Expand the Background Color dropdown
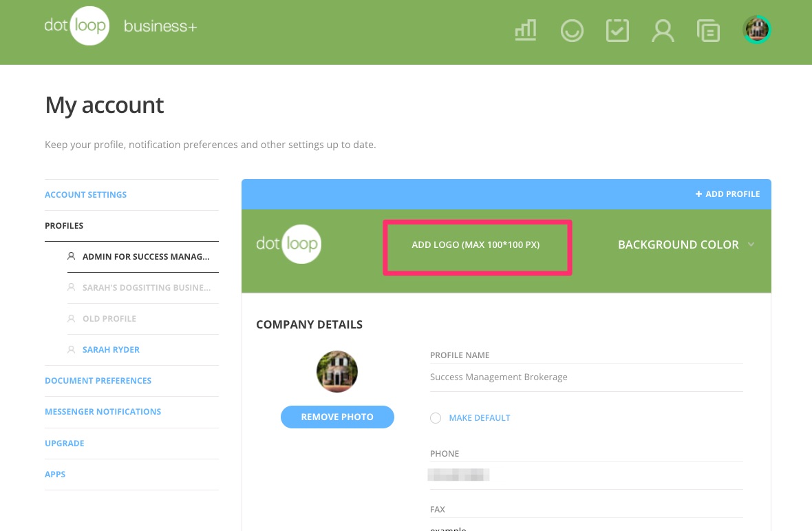 click(x=678, y=244)
